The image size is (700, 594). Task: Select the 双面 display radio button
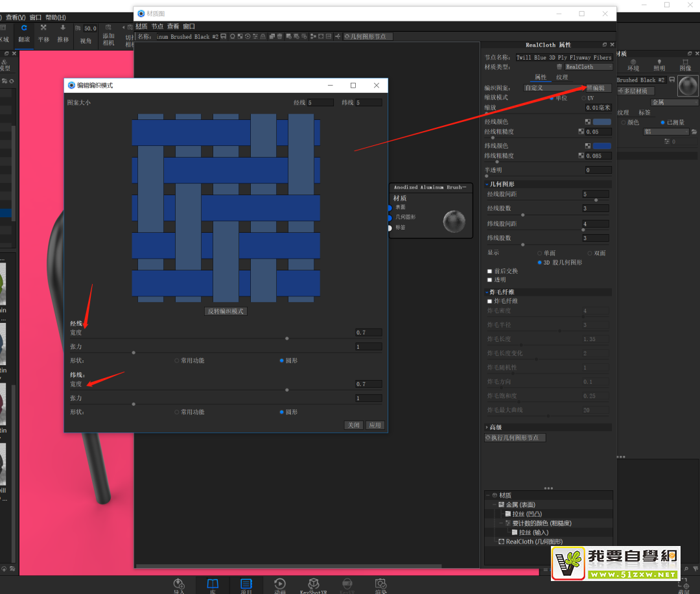589,253
